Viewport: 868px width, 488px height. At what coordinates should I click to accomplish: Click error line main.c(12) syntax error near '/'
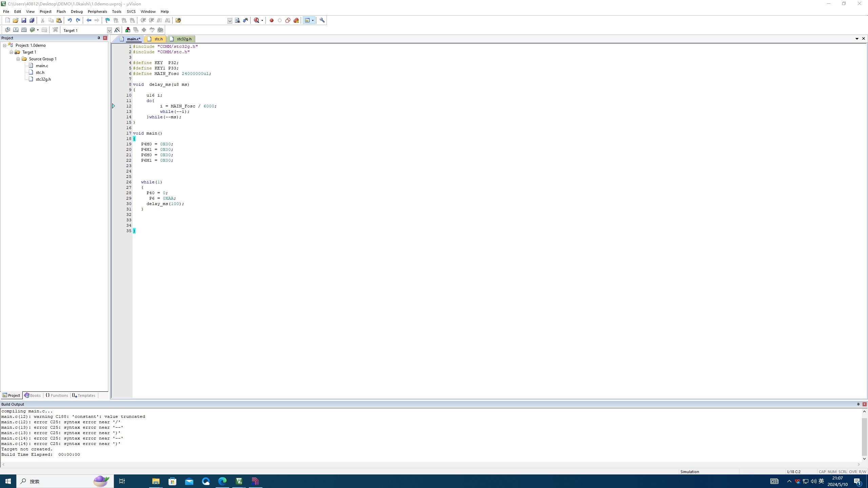(x=61, y=422)
